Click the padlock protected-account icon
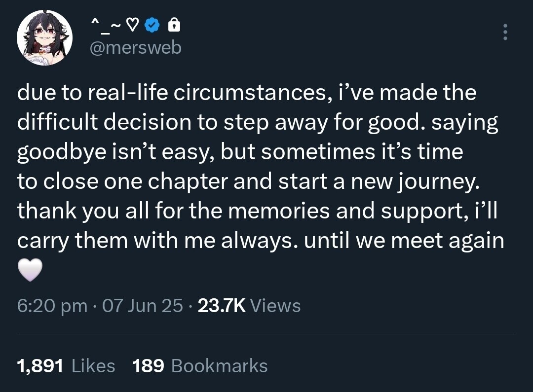This screenshot has height=392, width=533. 174,26
